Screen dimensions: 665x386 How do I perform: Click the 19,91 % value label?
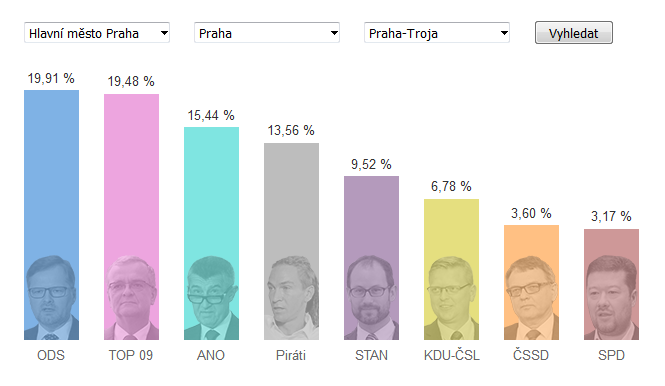51,78
